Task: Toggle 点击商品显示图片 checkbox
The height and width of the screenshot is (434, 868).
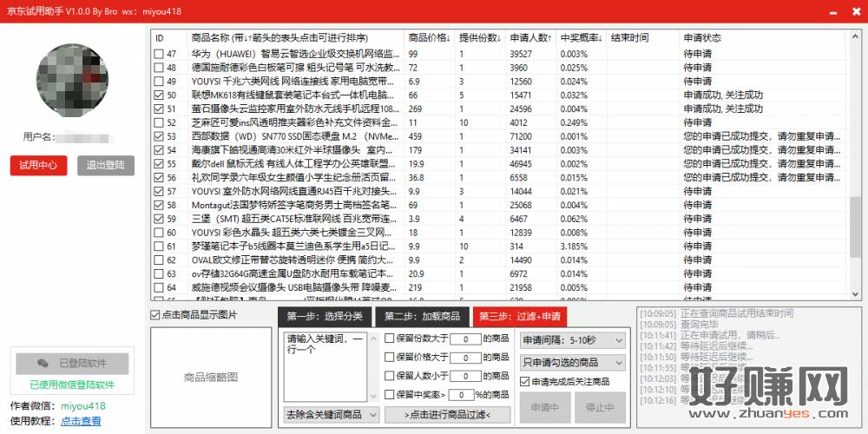Action: [155, 315]
